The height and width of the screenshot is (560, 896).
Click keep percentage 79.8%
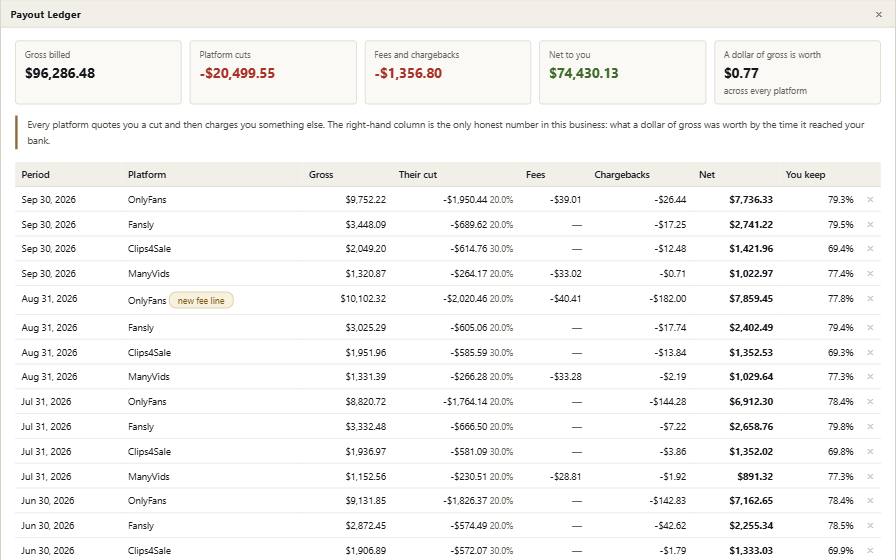(x=841, y=427)
